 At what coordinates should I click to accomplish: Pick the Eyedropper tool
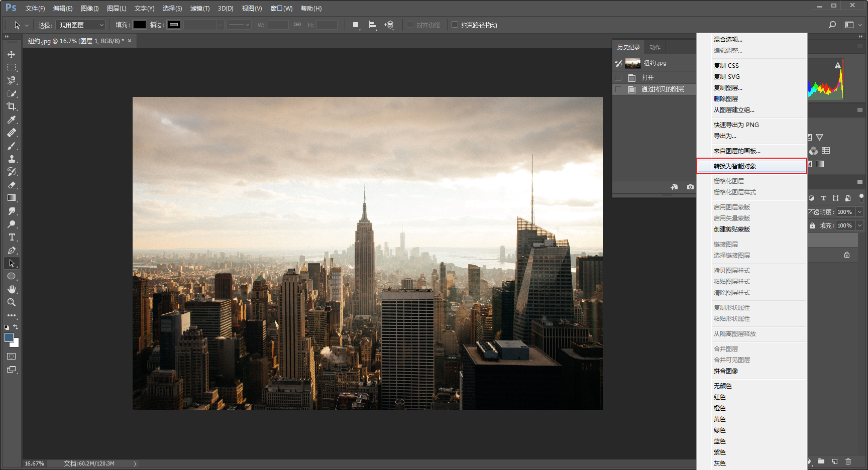point(12,120)
